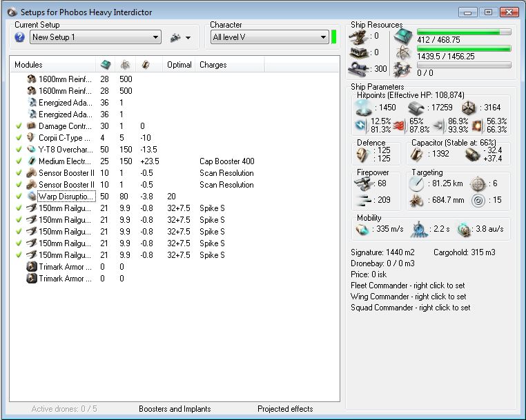The image size is (526, 420).
Task: Click the warp speed icon showing 3.8 au/s
Action: 464,229
